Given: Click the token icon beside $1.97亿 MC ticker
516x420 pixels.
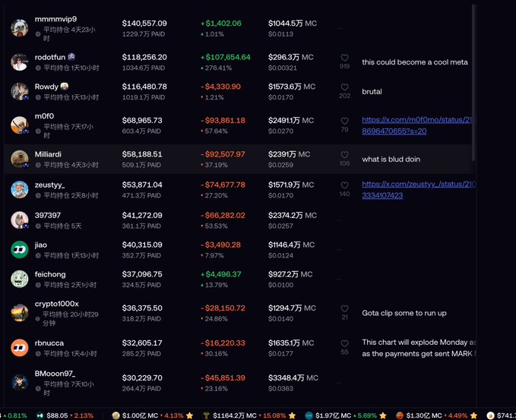Looking at the screenshot, I should point(309,415).
